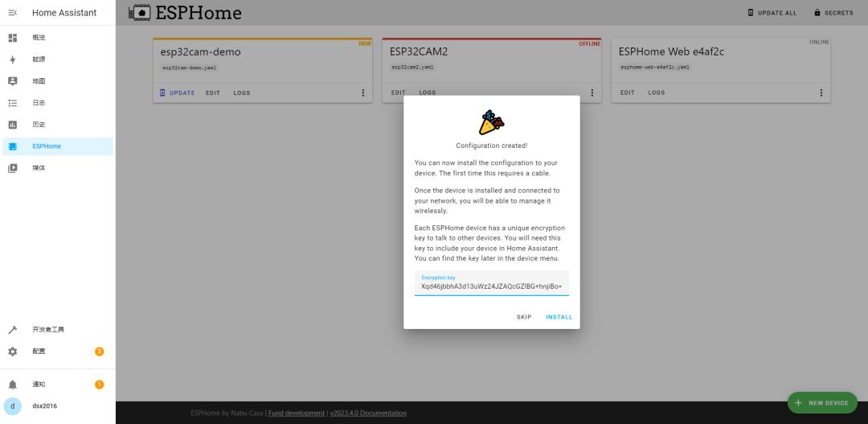This screenshot has height=424, width=868.
Task: Click the ESP32CAM2 device title
Action: pyautogui.click(x=419, y=52)
